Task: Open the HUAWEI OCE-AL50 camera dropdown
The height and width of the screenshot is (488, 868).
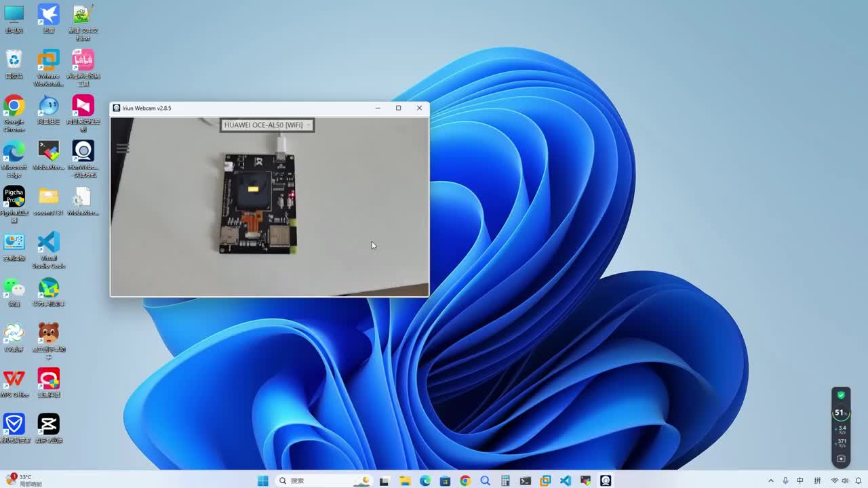Action: [267, 125]
